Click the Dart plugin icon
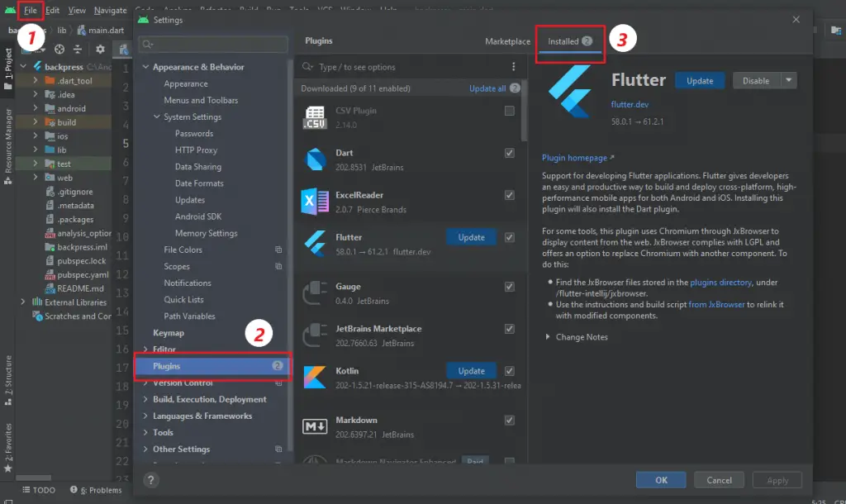Image resolution: width=846 pixels, height=504 pixels. coord(315,159)
